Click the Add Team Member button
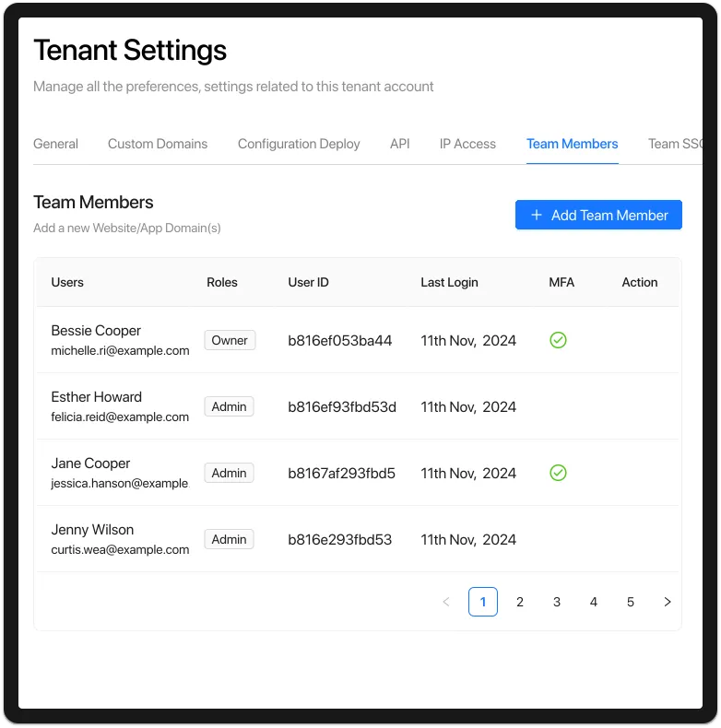Screen dimensions: 721x728 coord(598,215)
